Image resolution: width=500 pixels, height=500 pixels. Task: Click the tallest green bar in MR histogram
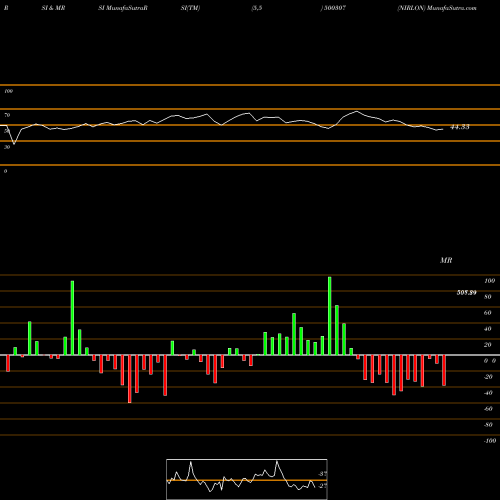[330, 316]
